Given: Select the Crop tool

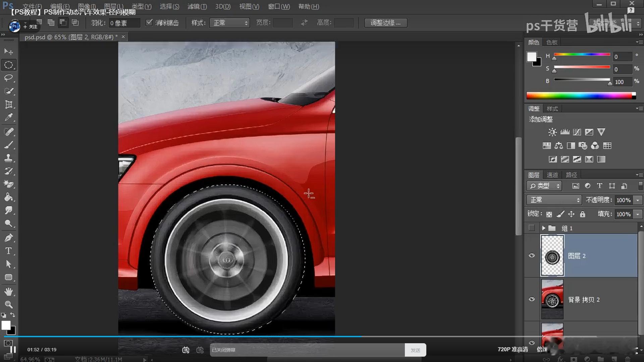Looking at the screenshot, I should coord(9,104).
